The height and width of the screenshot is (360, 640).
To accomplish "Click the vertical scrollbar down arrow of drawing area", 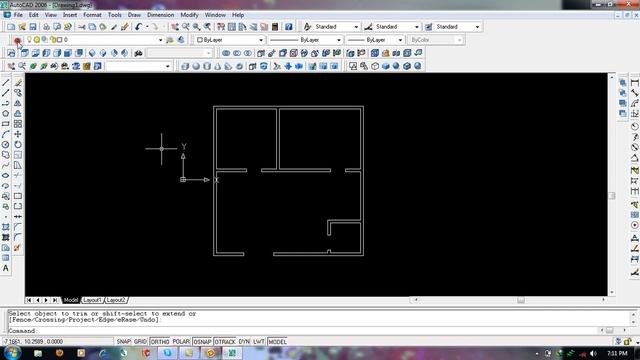I will point(611,293).
